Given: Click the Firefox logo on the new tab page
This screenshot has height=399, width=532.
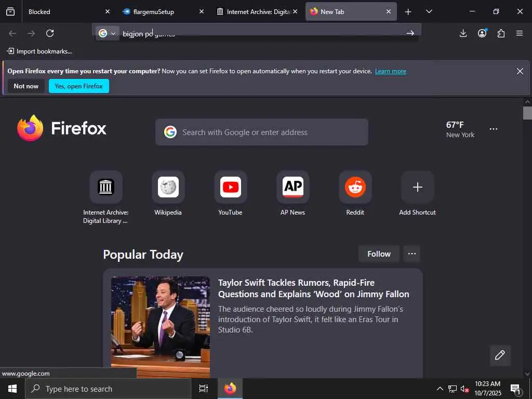Looking at the screenshot, I should tap(62, 128).
